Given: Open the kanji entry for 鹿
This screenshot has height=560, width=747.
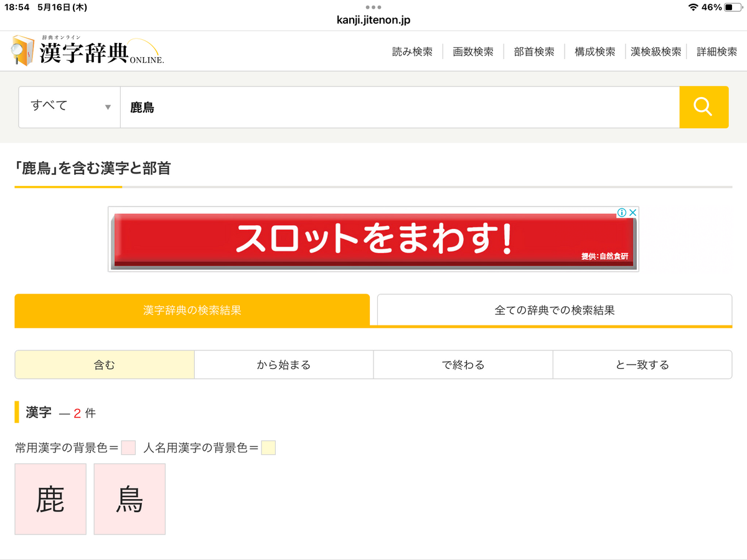Looking at the screenshot, I should [x=50, y=499].
